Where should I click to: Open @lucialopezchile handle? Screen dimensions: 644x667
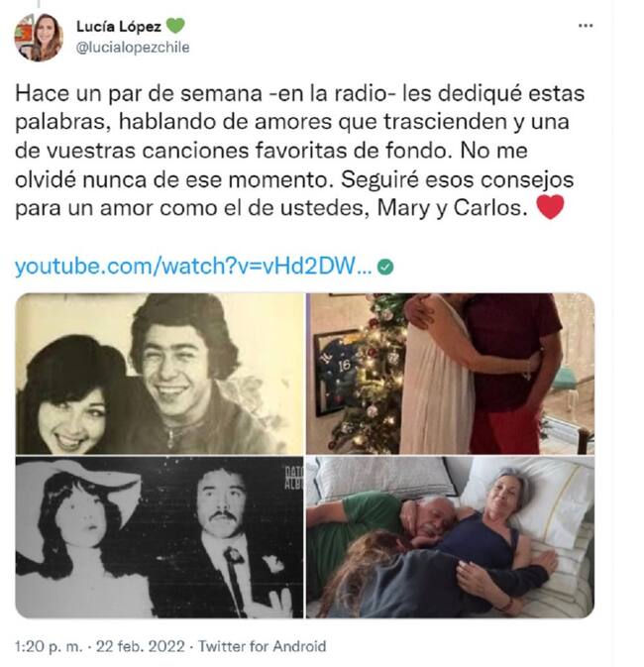click(133, 48)
